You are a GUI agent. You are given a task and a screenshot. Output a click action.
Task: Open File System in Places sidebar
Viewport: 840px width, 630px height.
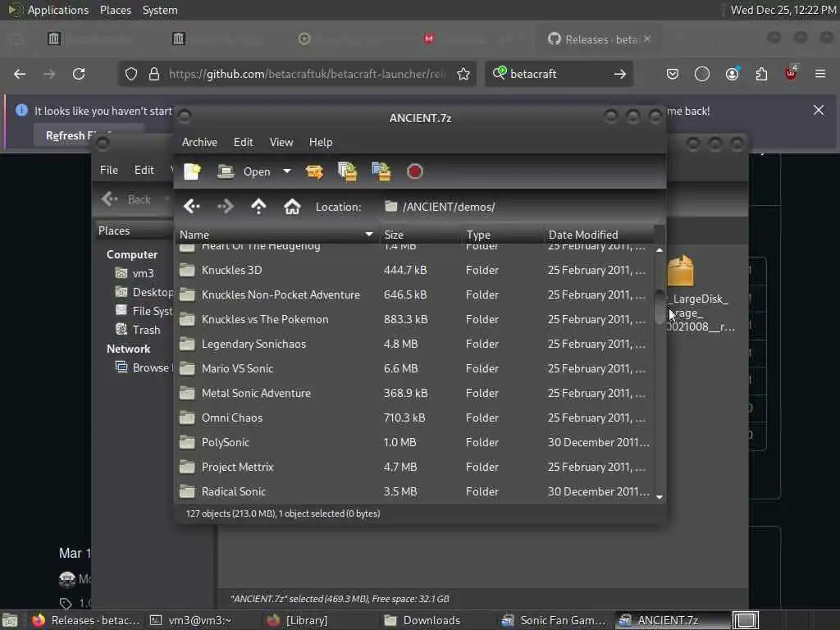click(x=144, y=311)
